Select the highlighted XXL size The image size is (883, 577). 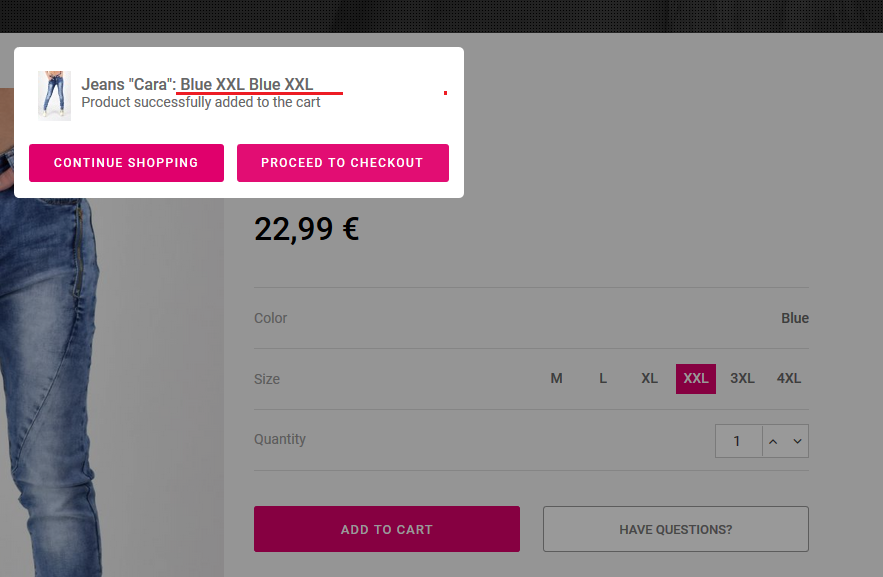coord(696,378)
